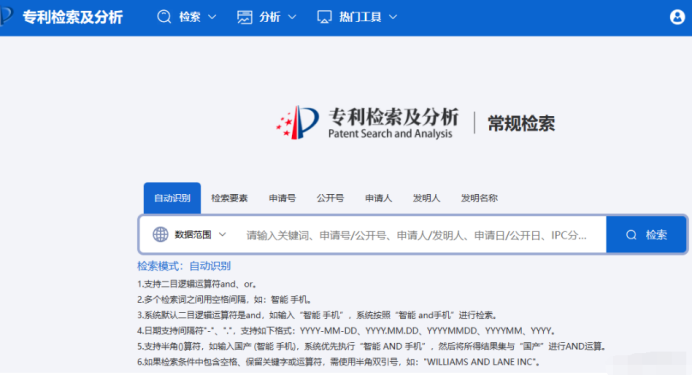The image size is (692, 376).
Task: Open the 分析 menu in header
Action: point(270,17)
